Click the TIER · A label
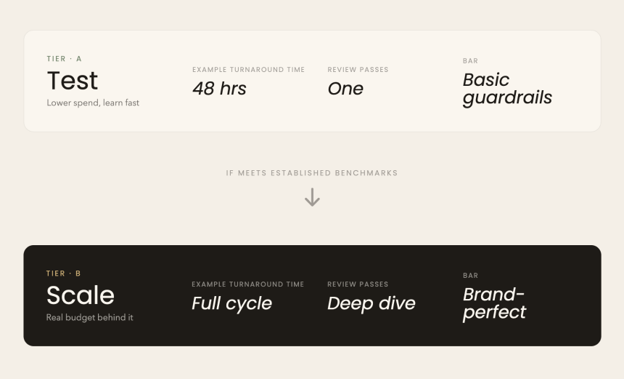Screen dimensions: 624x379 64,59
